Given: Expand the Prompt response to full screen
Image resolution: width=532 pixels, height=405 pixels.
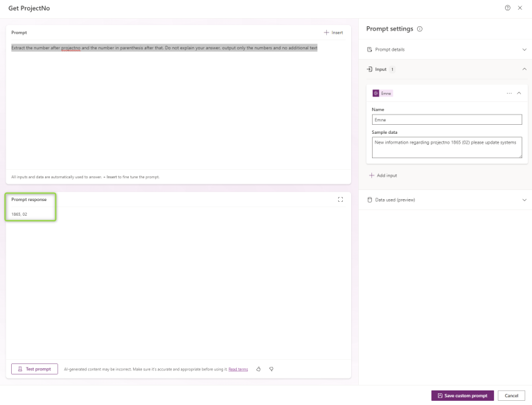Looking at the screenshot, I should pos(340,200).
